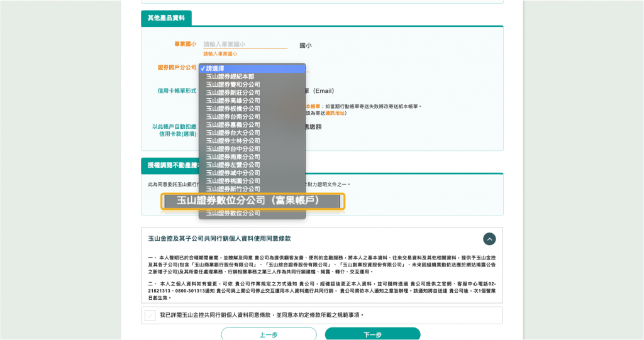
Task: Choose the 玉山證券台大分公司 branch
Action: (x=252, y=133)
